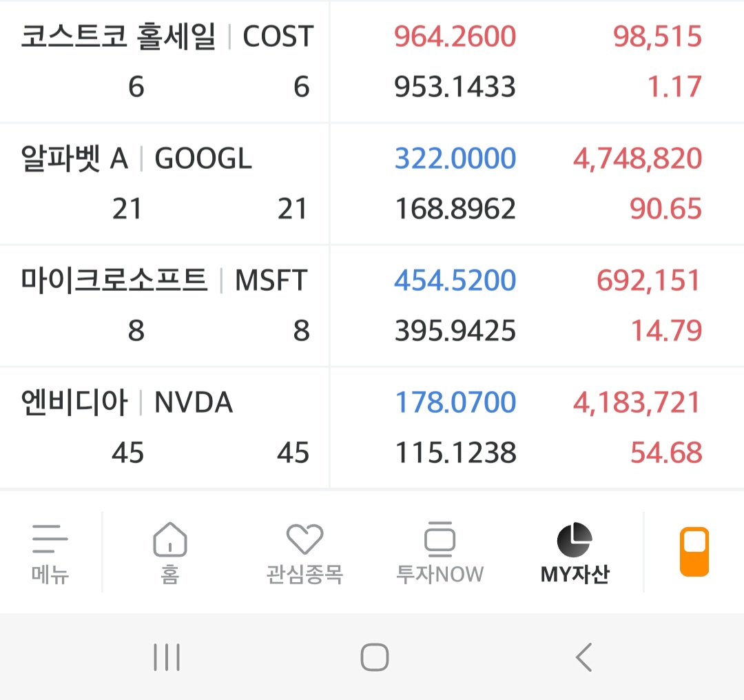The width and height of the screenshot is (744, 700).
Task: Tap the COST ticker symbol
Action: [278, 37]
